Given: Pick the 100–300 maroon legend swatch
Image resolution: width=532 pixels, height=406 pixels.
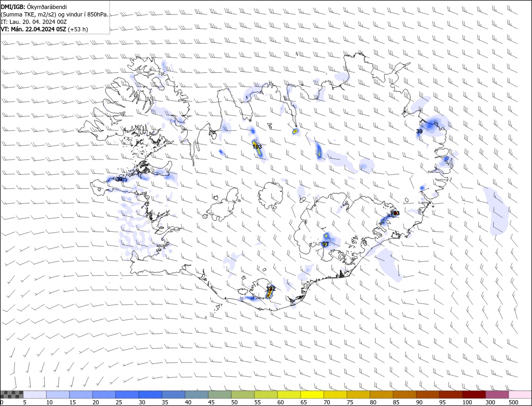Looking at the screenshot, I should click(473, 394).
